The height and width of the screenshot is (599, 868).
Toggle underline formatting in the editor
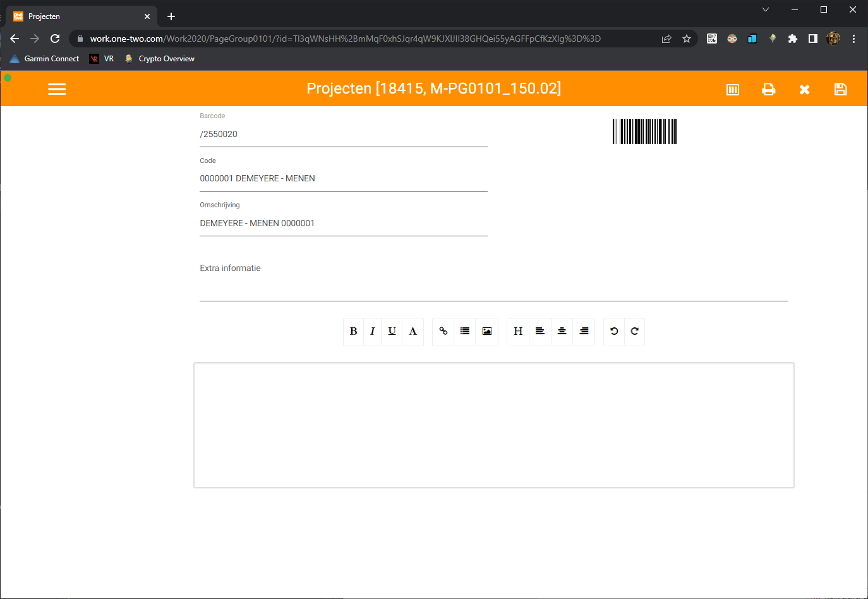(x=392, y=332)
